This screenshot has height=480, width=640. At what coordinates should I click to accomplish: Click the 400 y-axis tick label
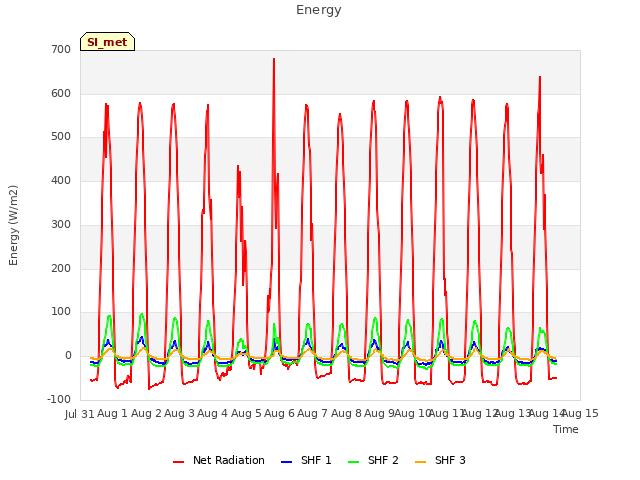[x=61, y=180]
